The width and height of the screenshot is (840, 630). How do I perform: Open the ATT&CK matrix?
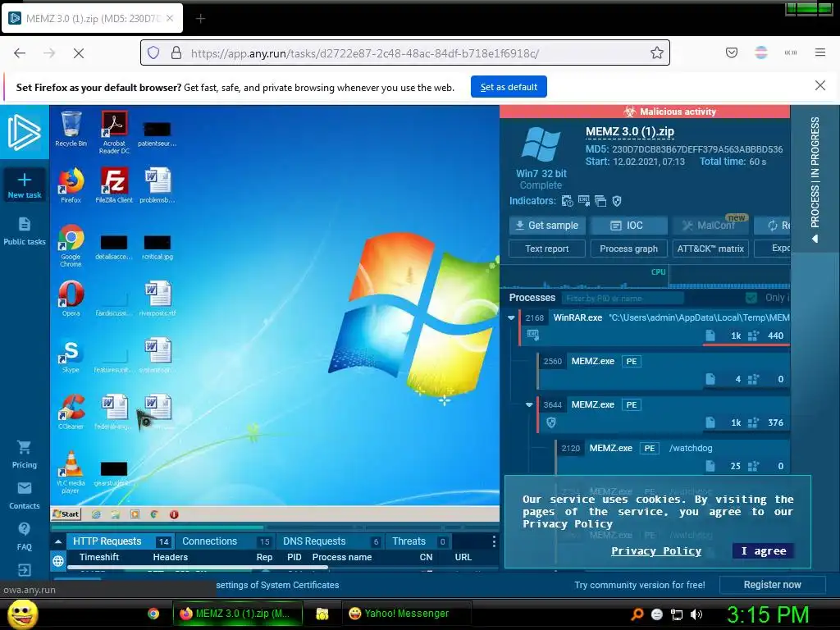(710, 249)
